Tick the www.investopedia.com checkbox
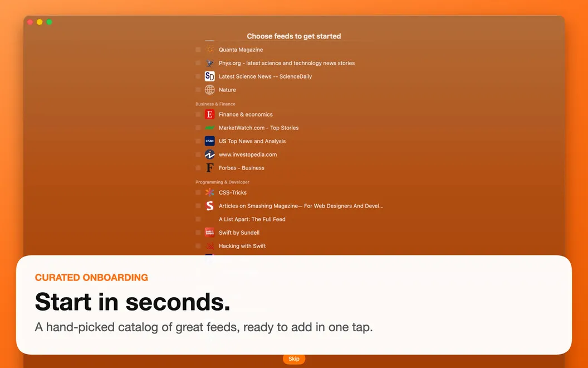The width and height of the screenshot is (588, 368). pyautogui.click(x=198, y=154)
